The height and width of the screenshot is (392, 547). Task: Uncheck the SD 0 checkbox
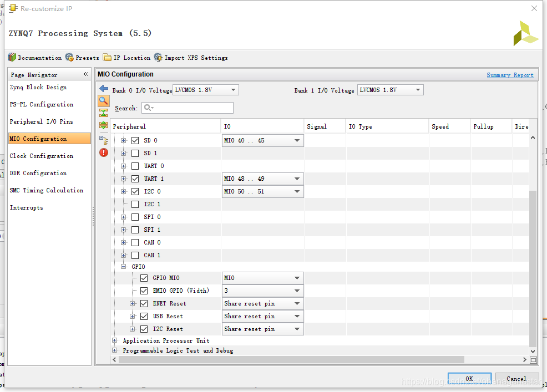pyautogui.click(x=135, y=140)
